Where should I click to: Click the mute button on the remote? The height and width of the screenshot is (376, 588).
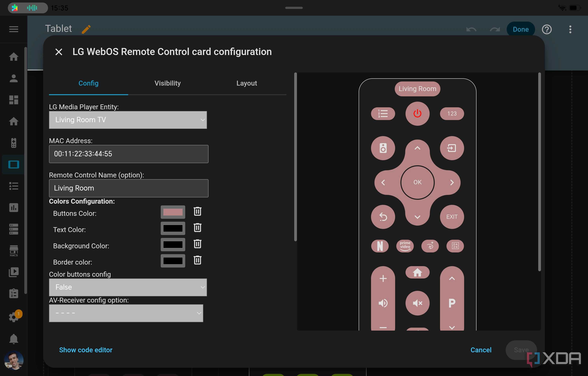click(417, 303)
